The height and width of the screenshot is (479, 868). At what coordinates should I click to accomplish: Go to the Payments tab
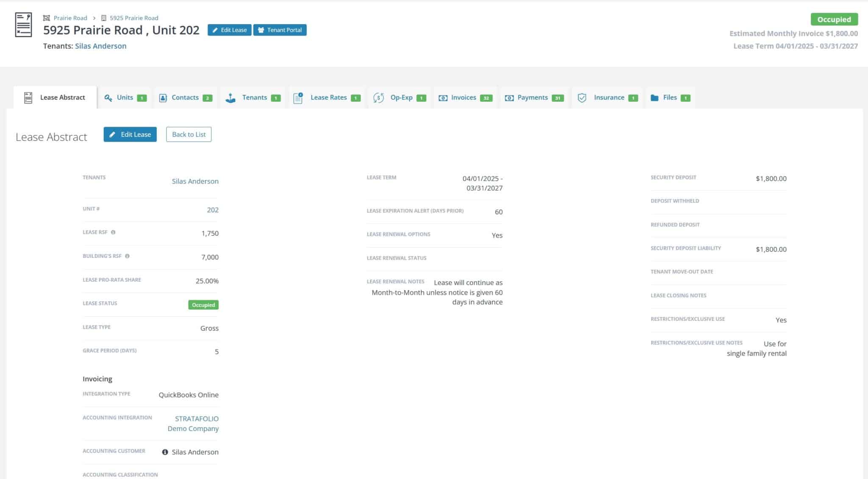(532, 98)
